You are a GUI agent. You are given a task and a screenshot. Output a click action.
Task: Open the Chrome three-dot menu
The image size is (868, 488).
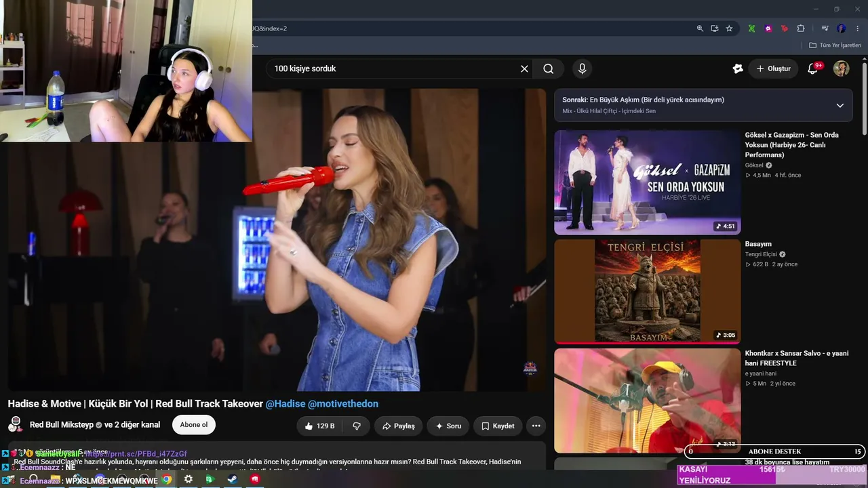coord(858,28)
